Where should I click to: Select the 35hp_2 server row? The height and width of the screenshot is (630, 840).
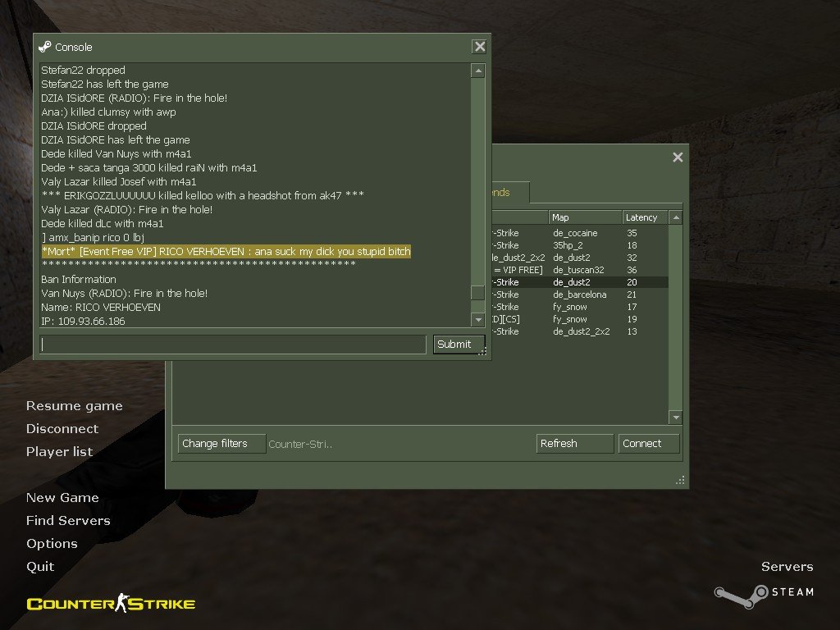click(x=580, y=245)
